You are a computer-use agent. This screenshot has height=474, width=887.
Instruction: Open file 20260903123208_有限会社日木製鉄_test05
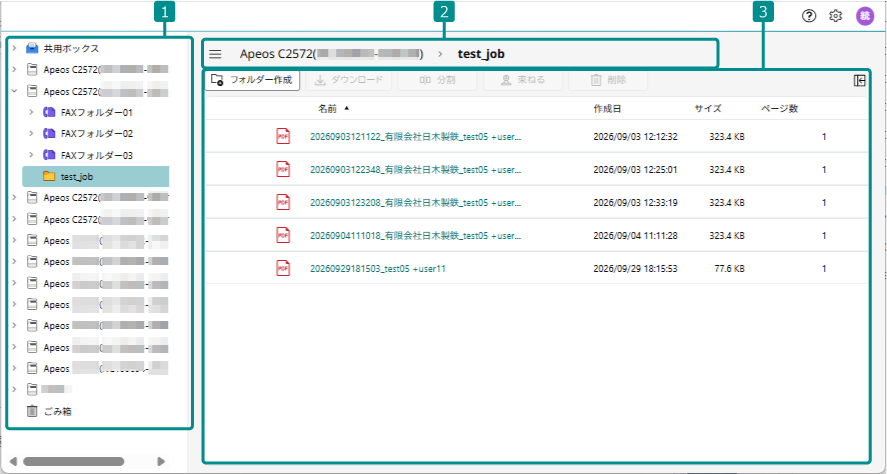tap(415, 202)
